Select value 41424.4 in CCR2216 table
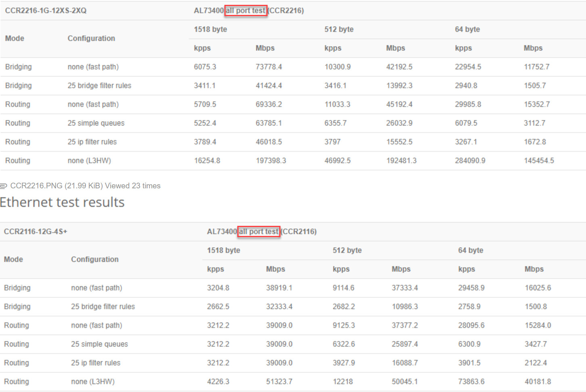The image size is (586, 392). pyautogui.click(x=269, y=85)
